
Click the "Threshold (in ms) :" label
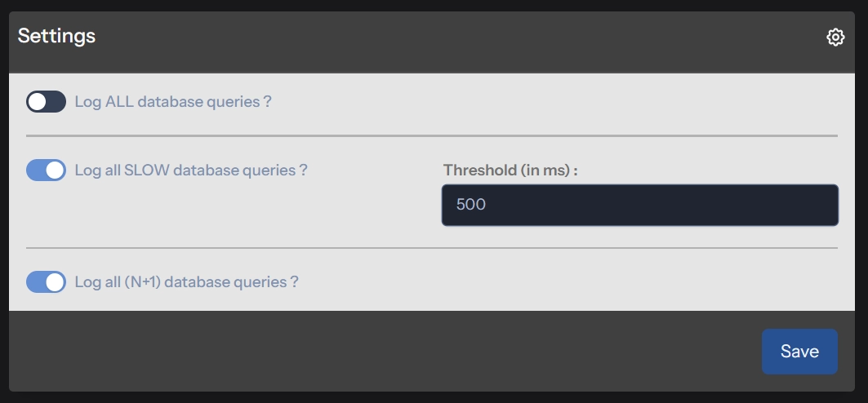(510, 170)
